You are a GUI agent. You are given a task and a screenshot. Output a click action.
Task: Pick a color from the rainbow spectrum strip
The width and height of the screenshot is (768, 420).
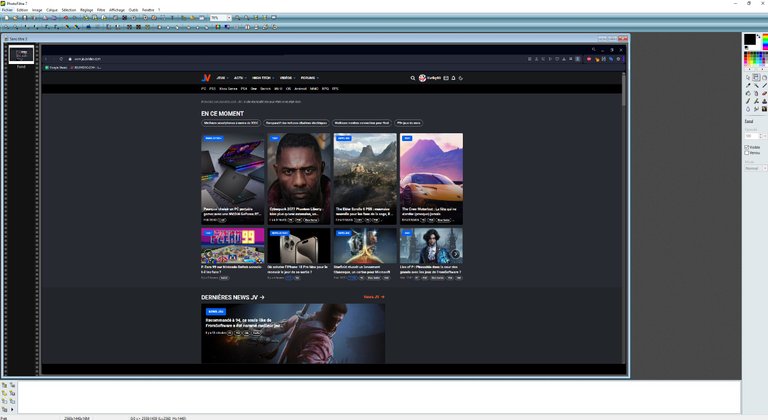pos(765,42)
